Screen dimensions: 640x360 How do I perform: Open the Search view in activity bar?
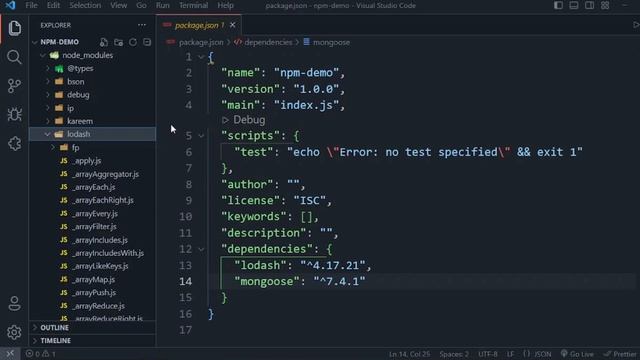[15, 57]
